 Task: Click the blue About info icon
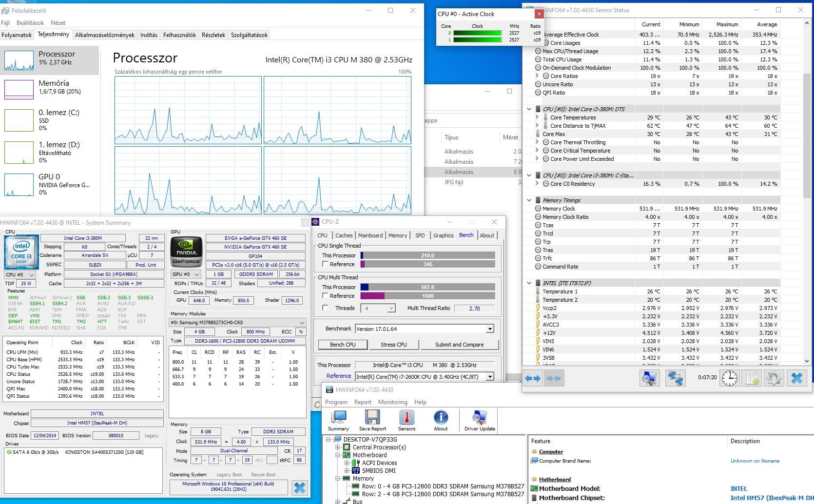point(441,420)
